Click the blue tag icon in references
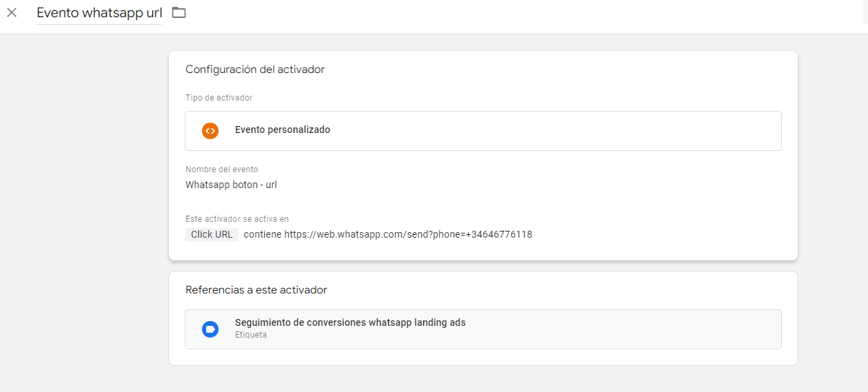 [210, 329]
